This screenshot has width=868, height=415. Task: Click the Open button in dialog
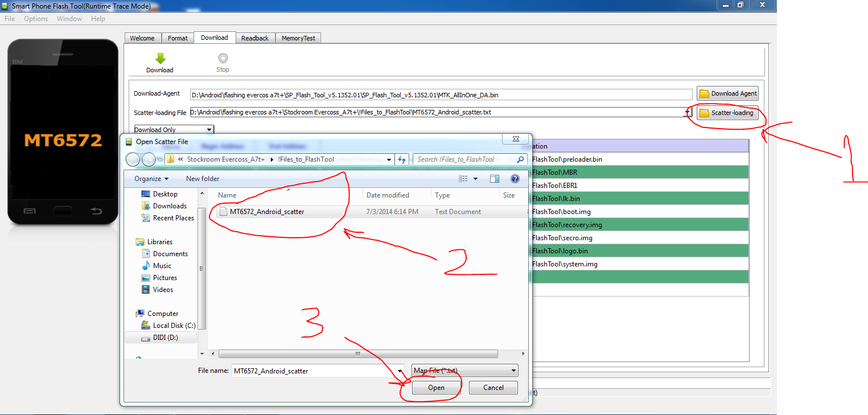pyautogui.click(x=436, y=388)
